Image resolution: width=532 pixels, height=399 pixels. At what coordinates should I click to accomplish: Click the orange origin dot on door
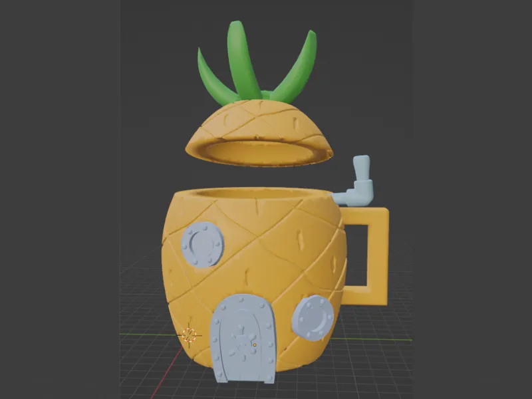tap(255, 345)
